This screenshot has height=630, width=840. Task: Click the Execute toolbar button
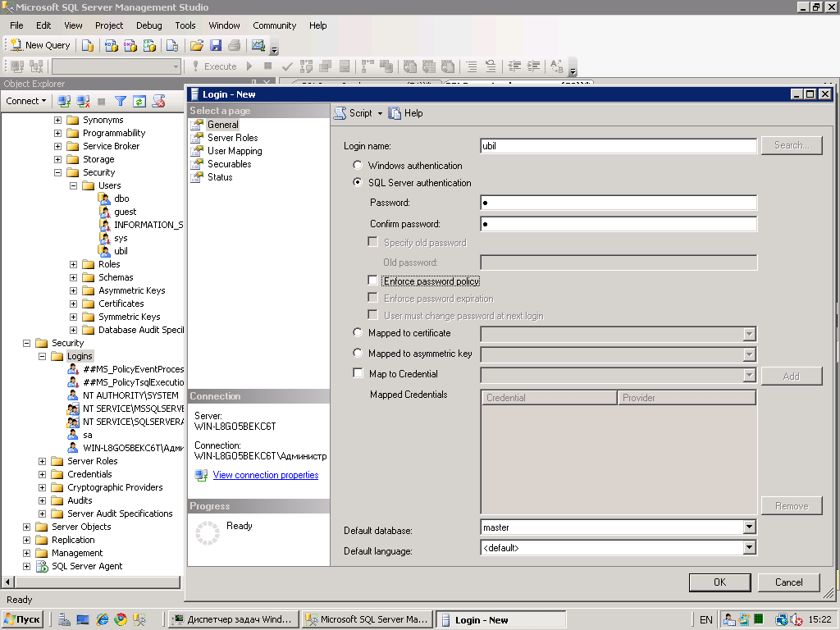[214, 66]
